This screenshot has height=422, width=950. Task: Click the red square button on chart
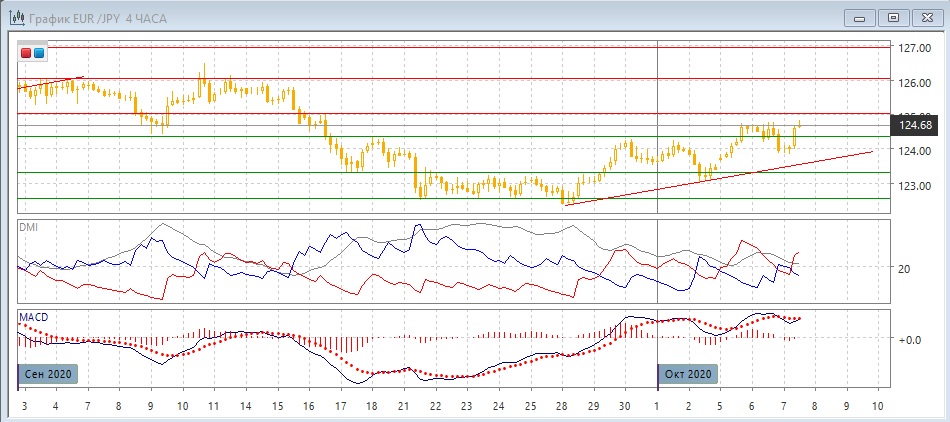coord(26,53)
